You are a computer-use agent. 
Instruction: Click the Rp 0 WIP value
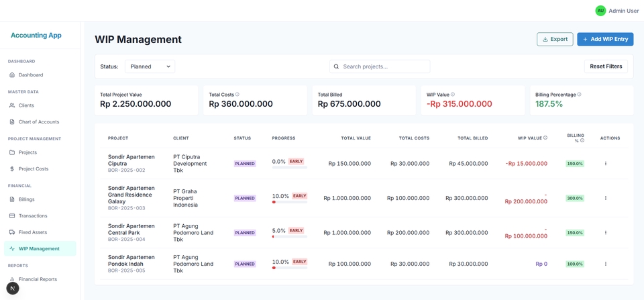pyautogui.click(x=541, y=264)
